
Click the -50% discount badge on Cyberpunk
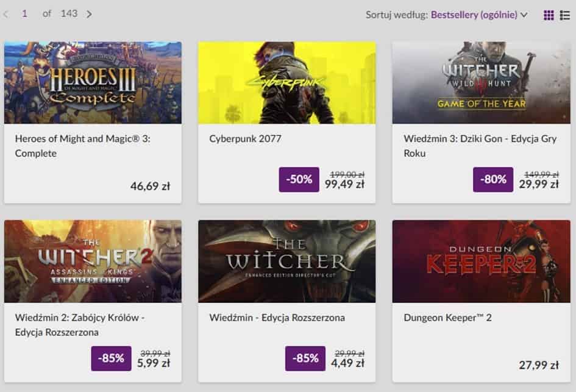(299, 180)
